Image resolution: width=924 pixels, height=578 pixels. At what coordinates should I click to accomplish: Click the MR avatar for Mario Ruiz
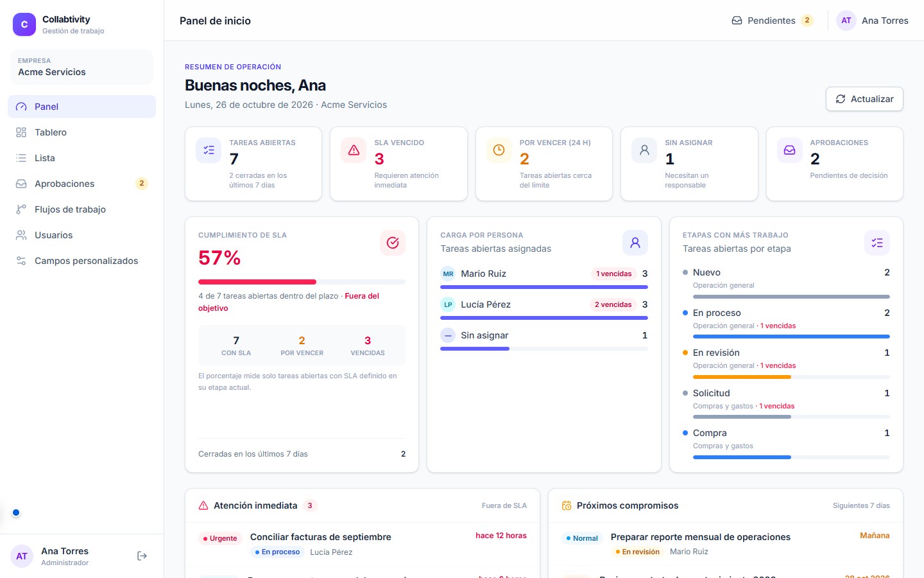tap(448, 274)
